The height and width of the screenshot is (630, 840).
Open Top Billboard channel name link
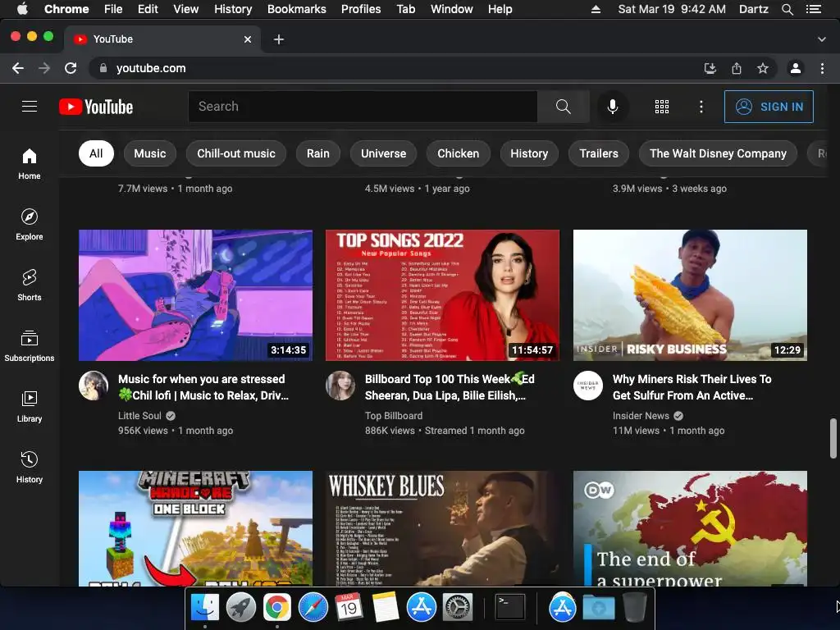click(x=394, y=416)
